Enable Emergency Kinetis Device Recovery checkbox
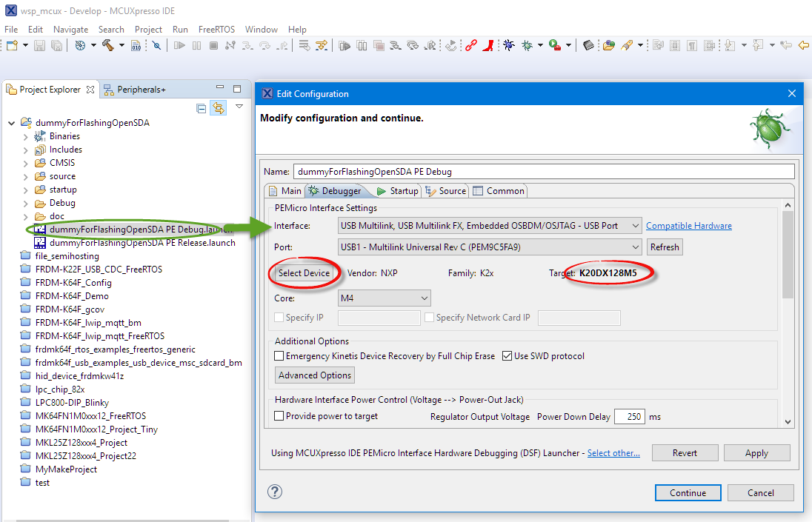The height and width of the screenshot is (522, 812). click(279, 356)
